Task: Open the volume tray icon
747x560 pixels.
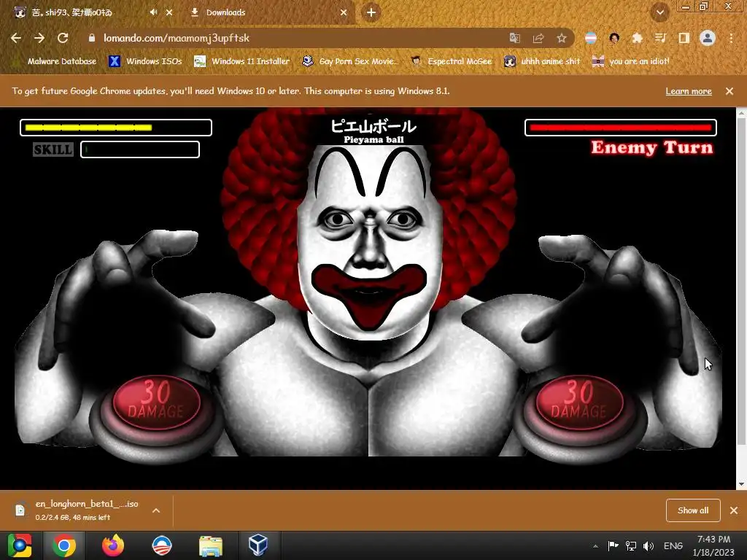Action: [649, 545]
